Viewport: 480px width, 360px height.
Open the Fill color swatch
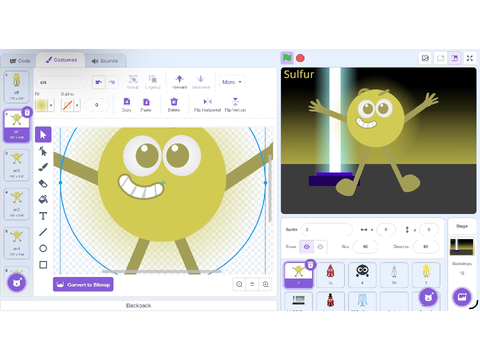(x=42, y=105)
